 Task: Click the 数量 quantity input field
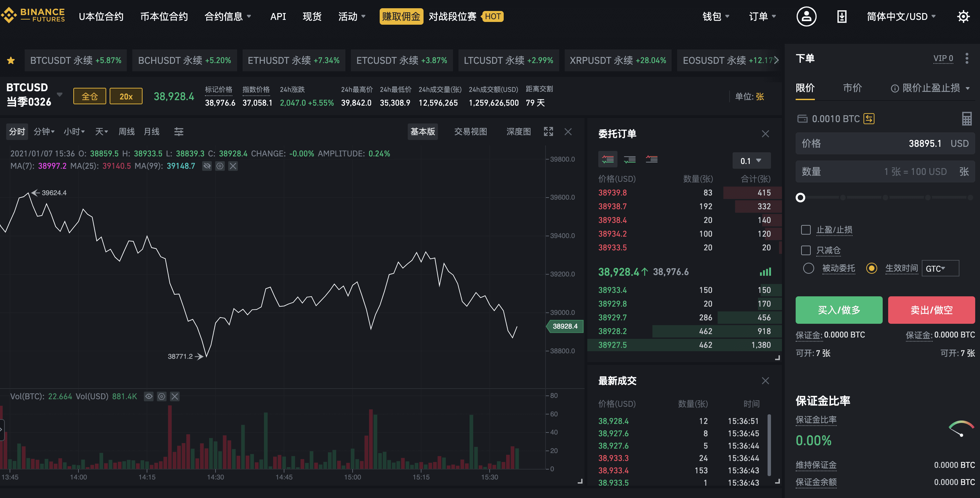click(885, 171)
